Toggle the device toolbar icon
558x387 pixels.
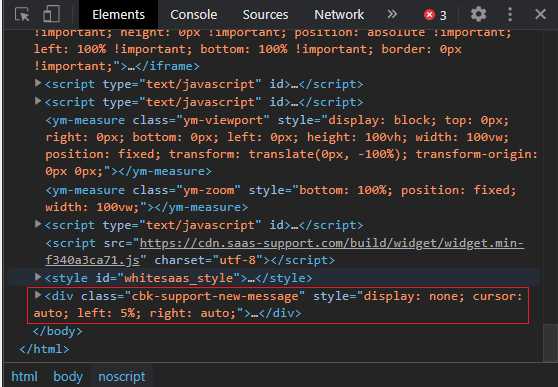click(52, 15)
